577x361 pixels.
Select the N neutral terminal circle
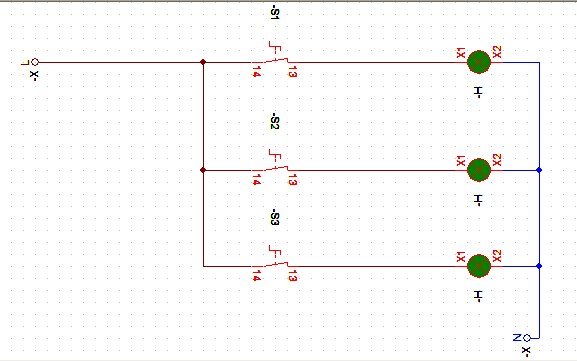527,338
